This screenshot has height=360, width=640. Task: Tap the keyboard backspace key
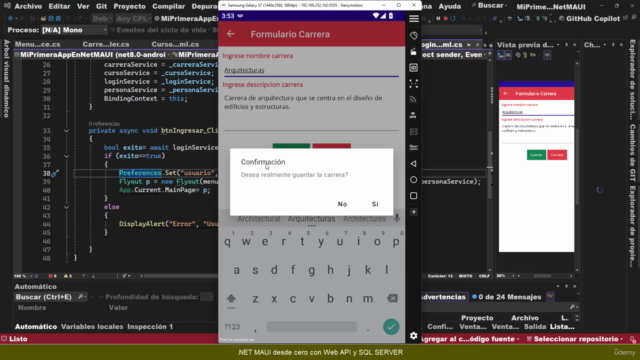392,298
